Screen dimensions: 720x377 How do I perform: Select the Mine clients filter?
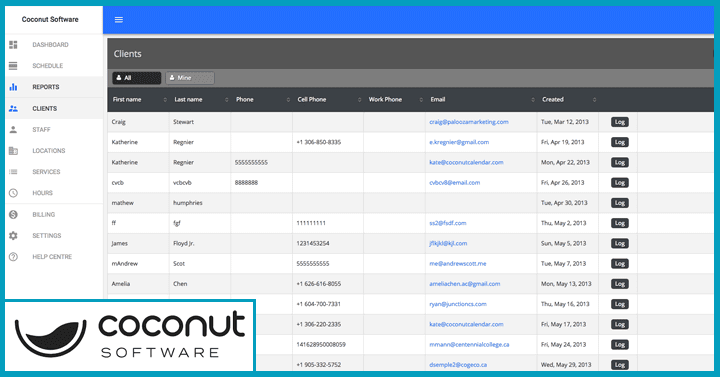pos(190,78)
